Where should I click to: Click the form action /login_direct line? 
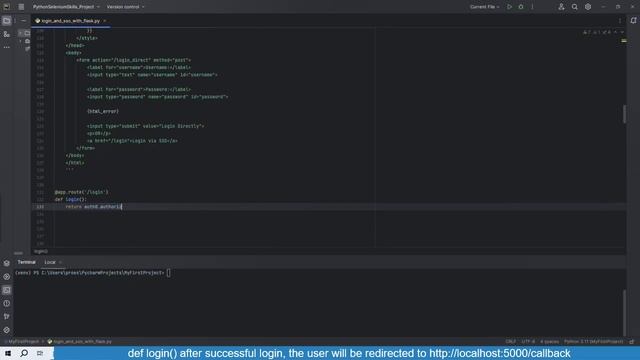[x=133, y=60]
